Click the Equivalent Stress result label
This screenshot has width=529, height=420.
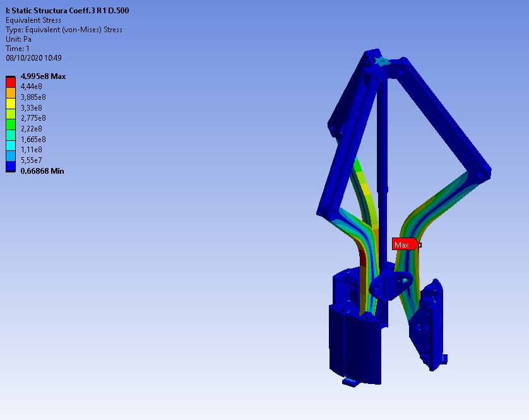pyautogui.click(x=33, y=20)
